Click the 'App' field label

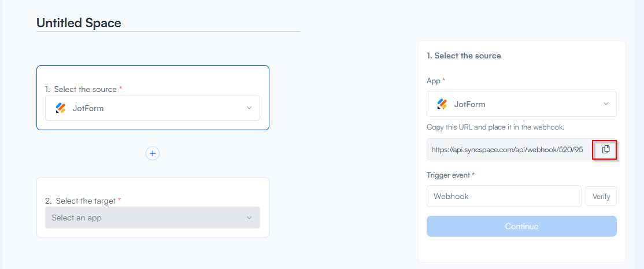click(x=434, y=80)
